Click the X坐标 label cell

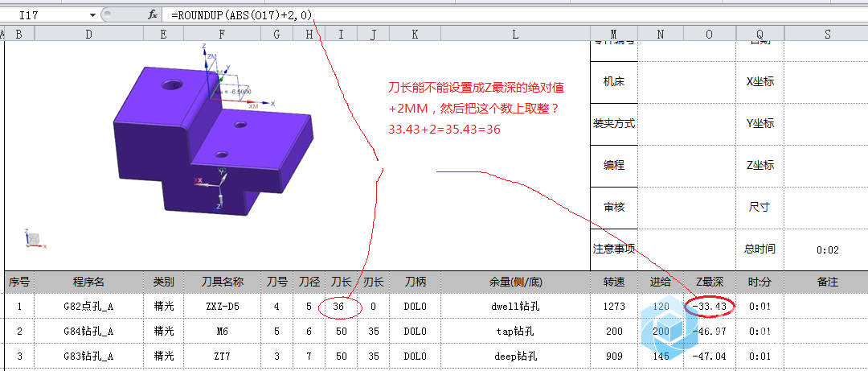pyautogui.click(x=760, y=81)
